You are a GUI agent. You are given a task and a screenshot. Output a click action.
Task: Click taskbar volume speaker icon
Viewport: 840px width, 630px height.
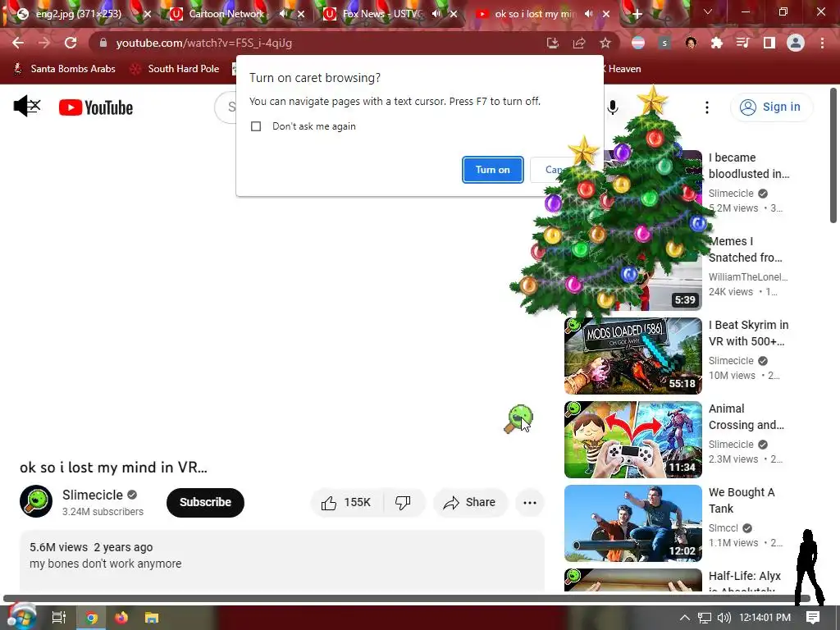[x=724, y=618]
